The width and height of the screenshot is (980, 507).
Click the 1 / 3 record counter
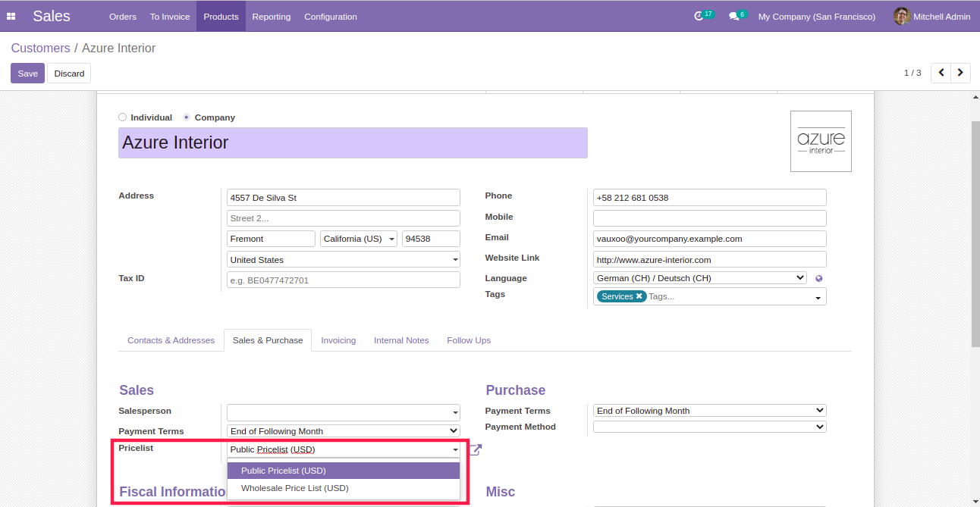click(912, 73)
